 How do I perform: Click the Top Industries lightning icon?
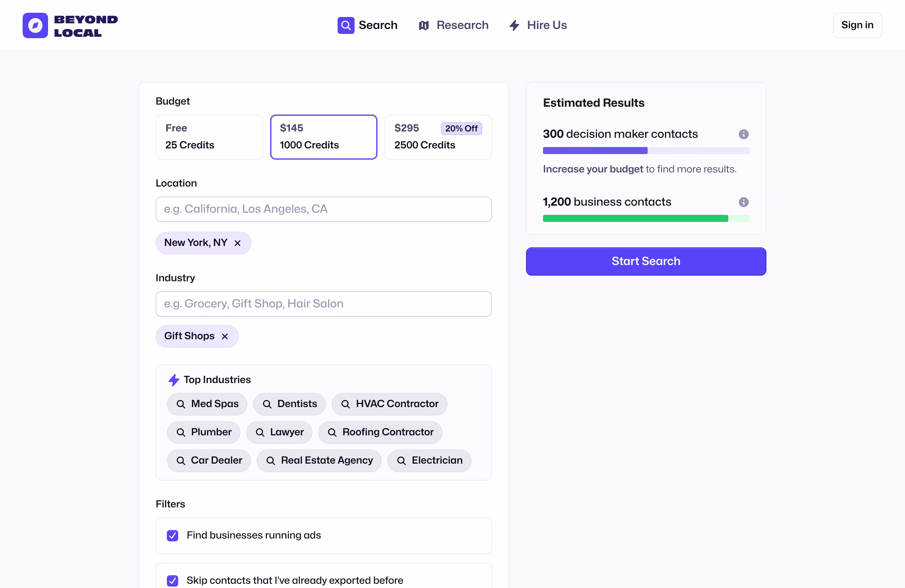click(x=174, y=380)
